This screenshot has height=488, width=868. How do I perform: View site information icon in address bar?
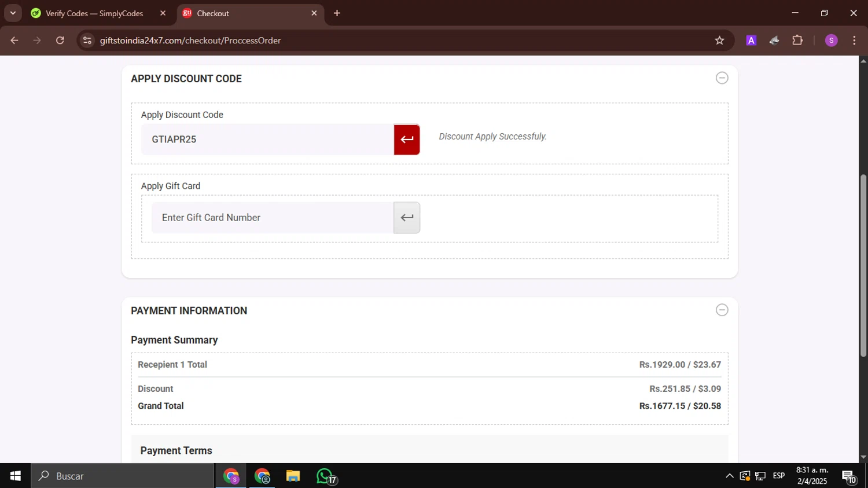(x=87, y=41)
